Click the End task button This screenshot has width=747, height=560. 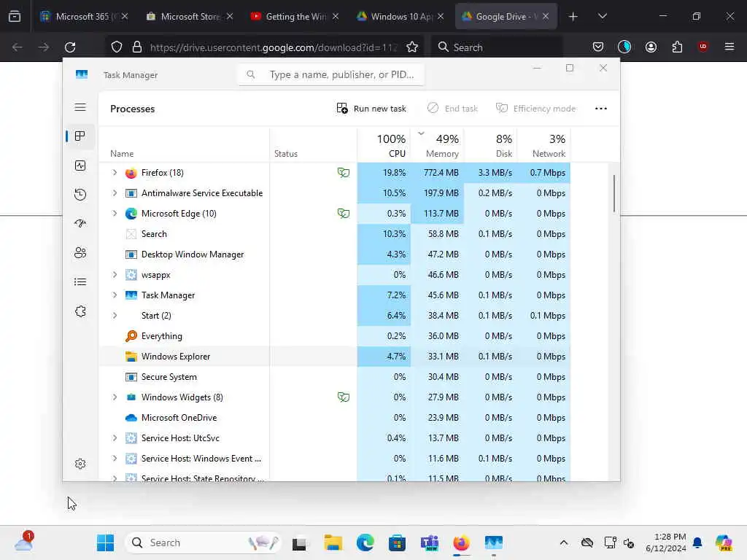coord(452,109)
